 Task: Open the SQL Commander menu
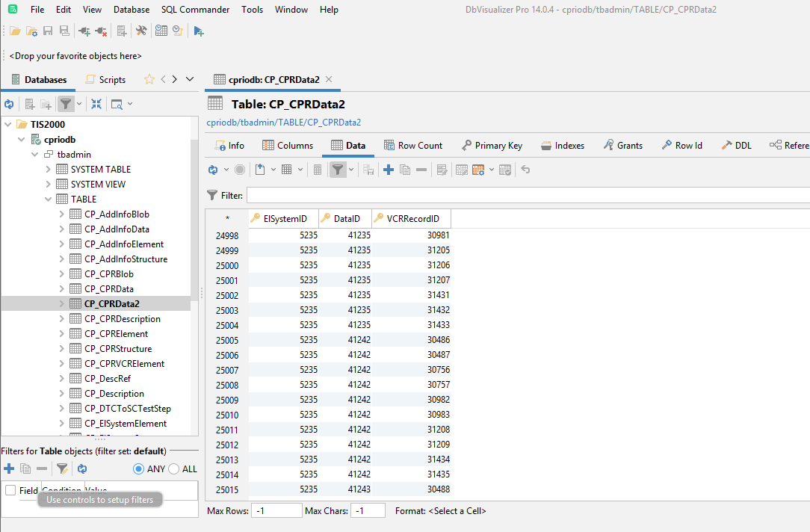pos(195,9)
